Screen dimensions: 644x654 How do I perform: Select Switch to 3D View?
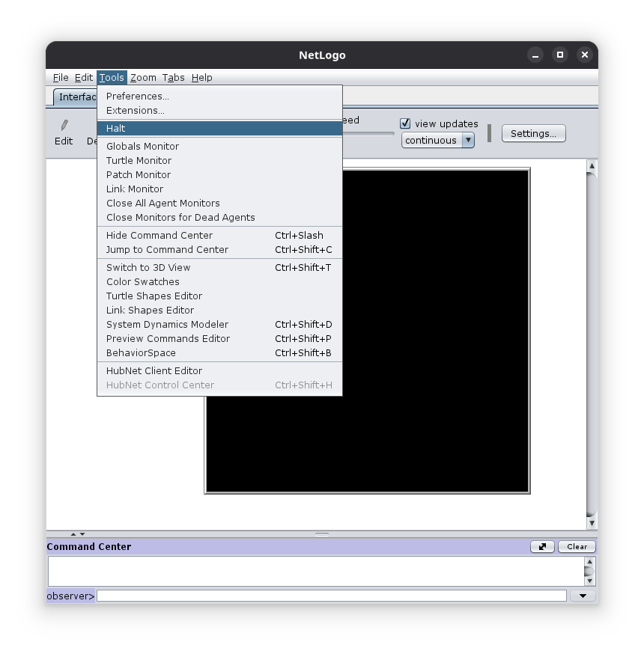tap(148, 267)
